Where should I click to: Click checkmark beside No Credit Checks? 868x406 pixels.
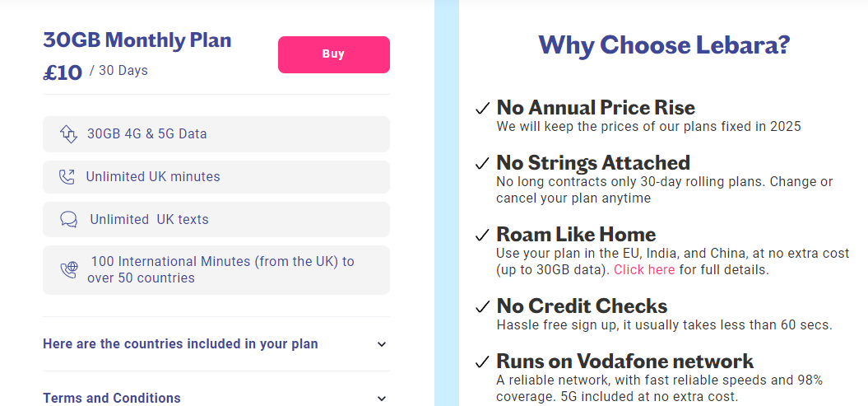pyautogui.click(x=483, y=306)
